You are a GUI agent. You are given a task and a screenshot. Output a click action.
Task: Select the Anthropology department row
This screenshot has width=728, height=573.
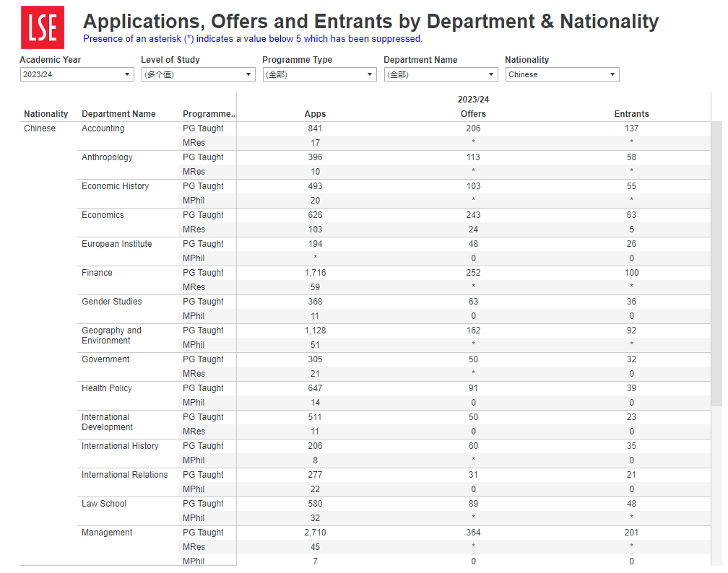click(107, 157)
